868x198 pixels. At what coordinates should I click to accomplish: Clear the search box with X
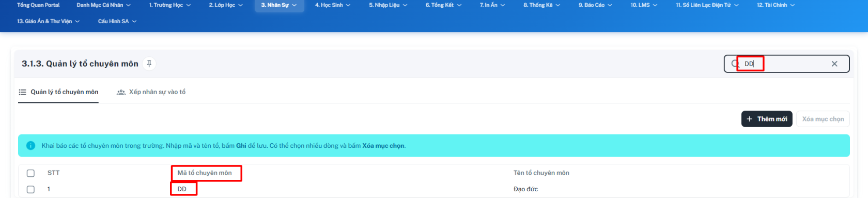(834, 64)
